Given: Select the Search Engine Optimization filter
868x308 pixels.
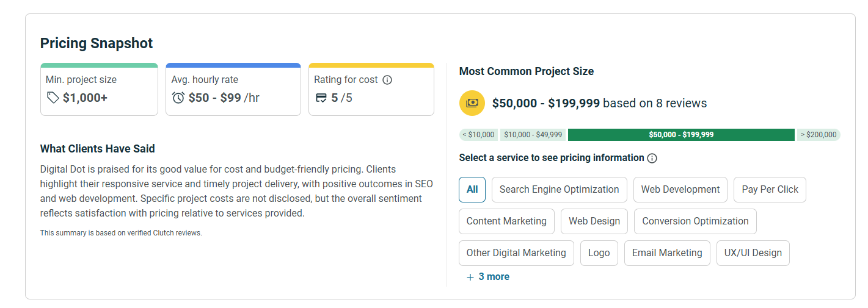Looking at the screenshot, I should [x=559, y=190].
